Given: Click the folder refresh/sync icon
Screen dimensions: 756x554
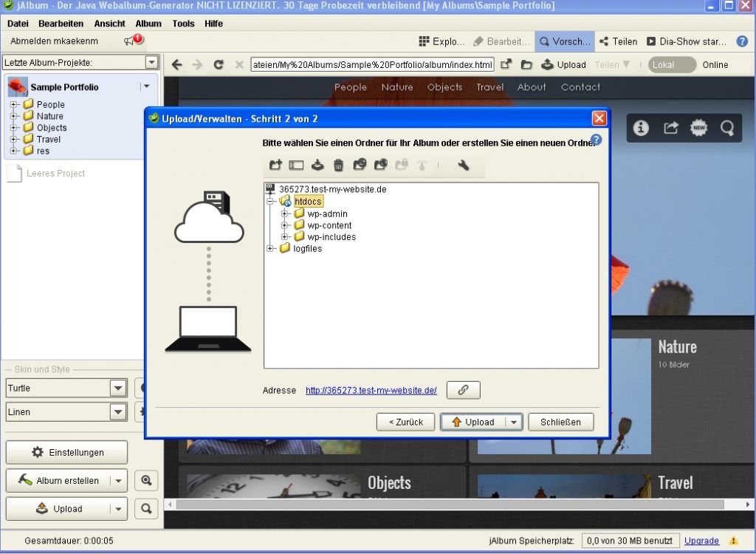Looking at the screenshot, I should click(x=360, y=165).
